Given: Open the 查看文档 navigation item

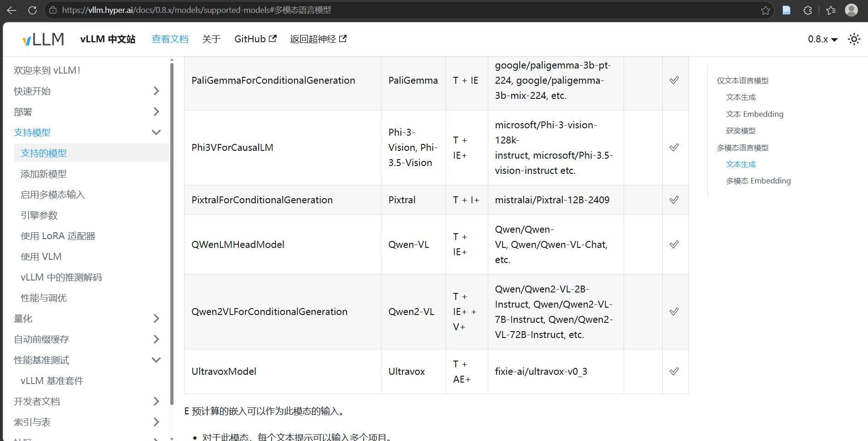Looking at the screenshot, I should (170, 39).
